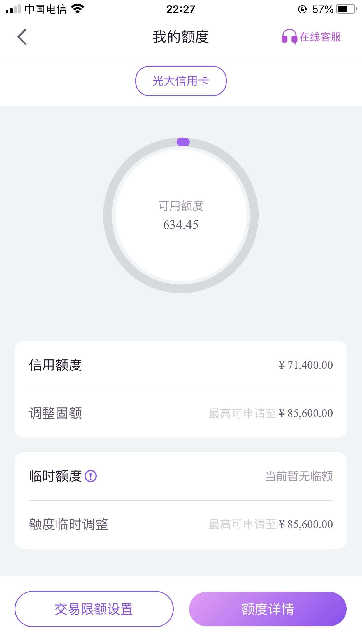Open 额度详情 button

tap(268, 609)
